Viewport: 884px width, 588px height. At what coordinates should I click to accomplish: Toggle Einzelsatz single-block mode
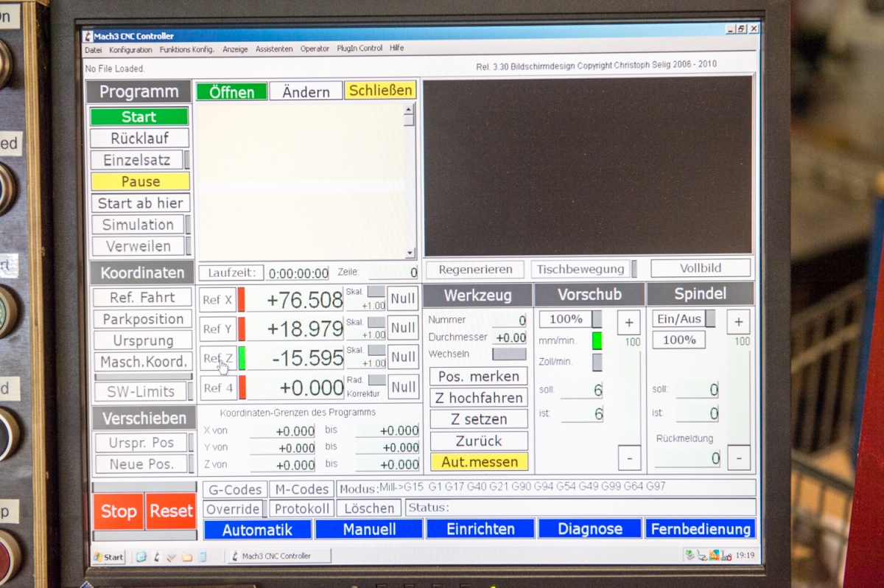(x=137, y=160)
